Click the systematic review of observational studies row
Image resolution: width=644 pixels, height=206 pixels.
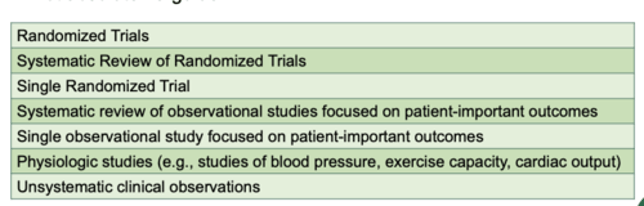pyautogui.click(x=322, y=111)
